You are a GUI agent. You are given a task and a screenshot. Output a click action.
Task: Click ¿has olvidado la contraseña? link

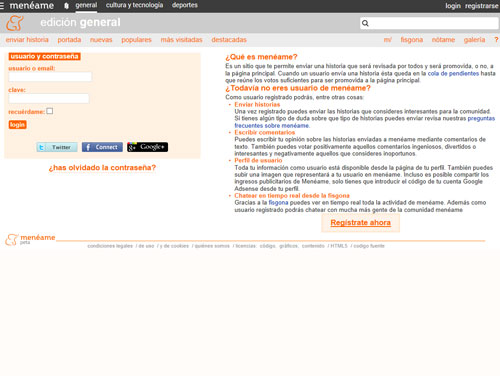point(102,168)
